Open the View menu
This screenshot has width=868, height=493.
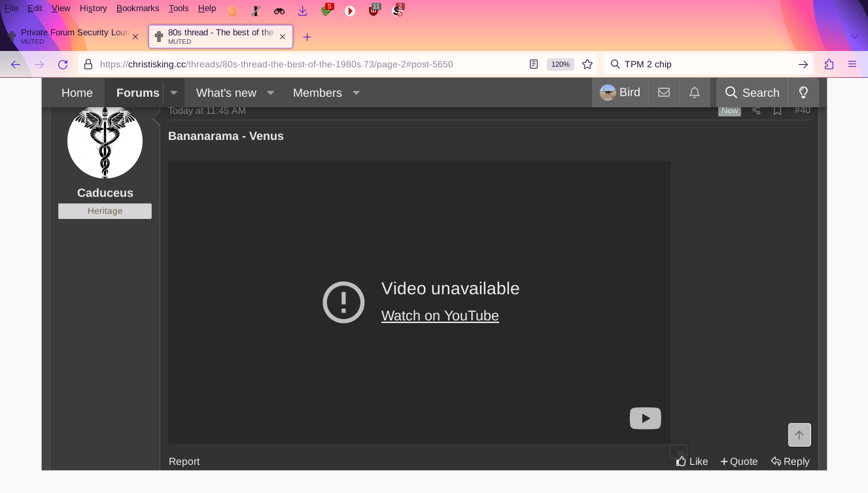pyautogui.click(x=61, y=8)
